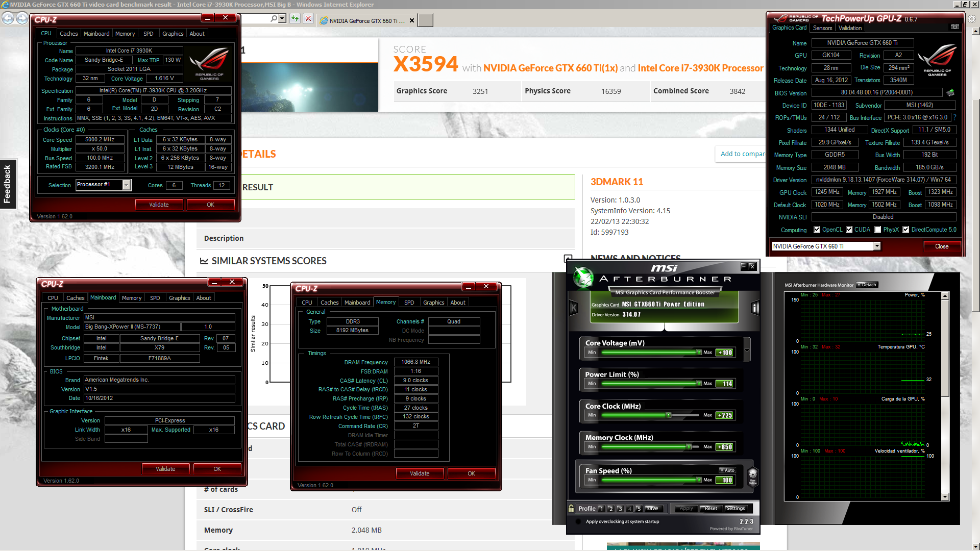The width and height of the screenshot is (980, 551).
Task: Open GPU-Z graphics card selector dropdown
Action: 877,246
